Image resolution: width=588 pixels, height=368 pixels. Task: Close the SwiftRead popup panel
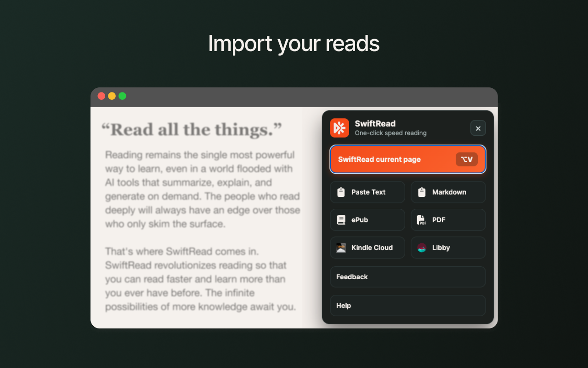478,128
